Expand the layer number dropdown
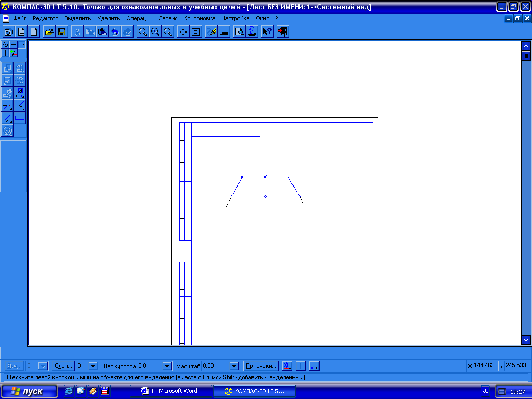The height and width of the screenshot is (399, 532). (x=94, y=366)
